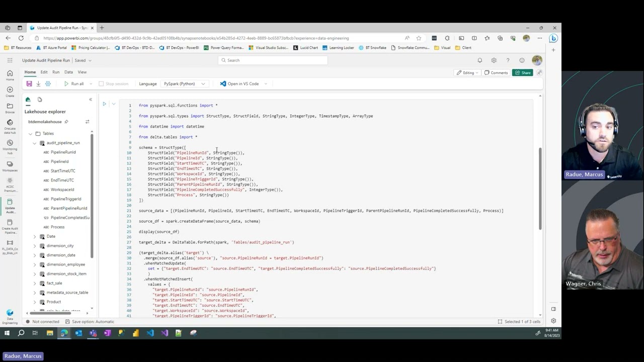Pin the btdemolakehouse lakehouse

(66, 122)
